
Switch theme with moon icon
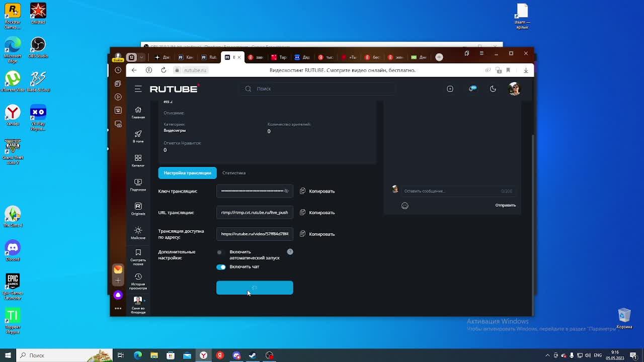[x=493, y=89]
